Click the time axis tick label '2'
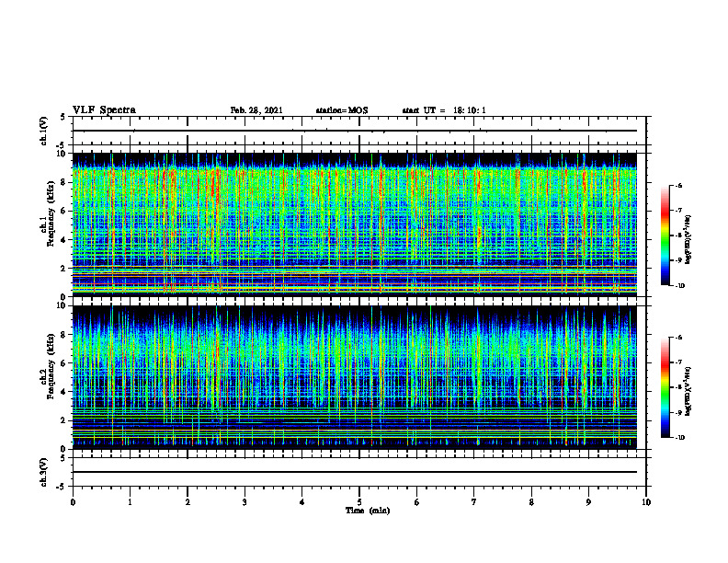 [188, 502]
